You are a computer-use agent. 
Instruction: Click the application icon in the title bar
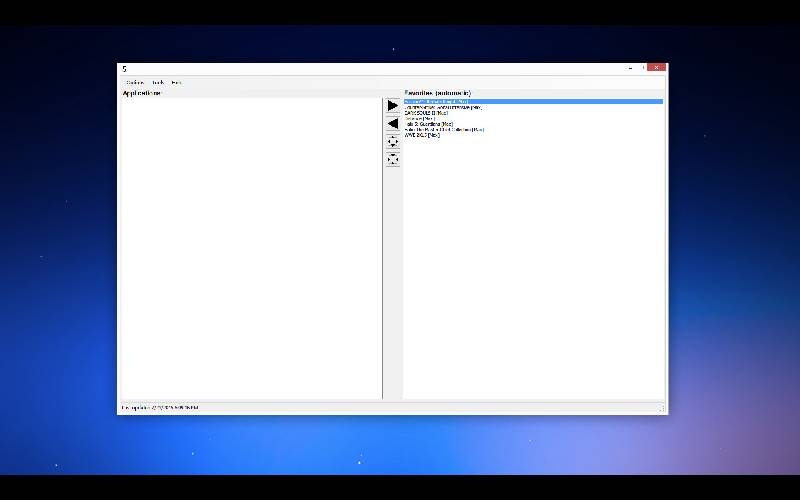pyautogui.click(x=124, y=68)
